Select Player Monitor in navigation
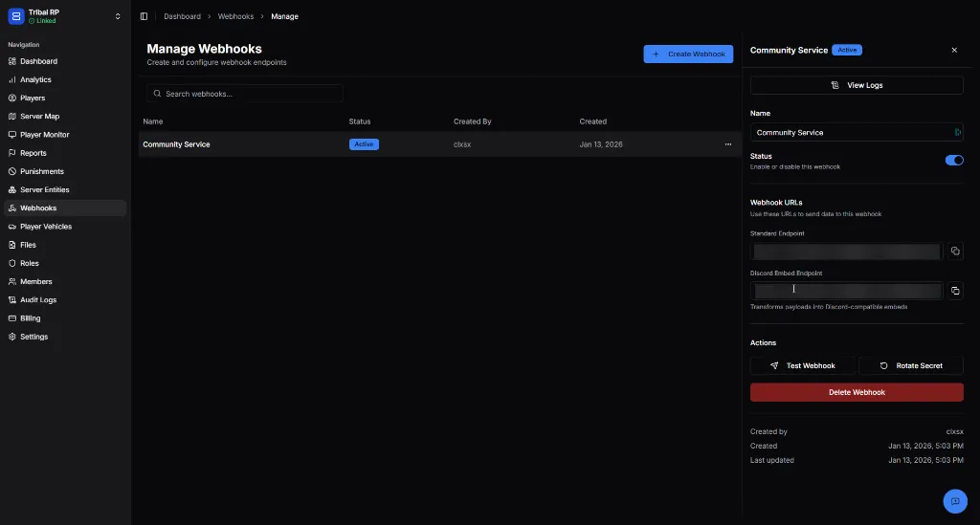Screen dimensions: 980x525 65,135
